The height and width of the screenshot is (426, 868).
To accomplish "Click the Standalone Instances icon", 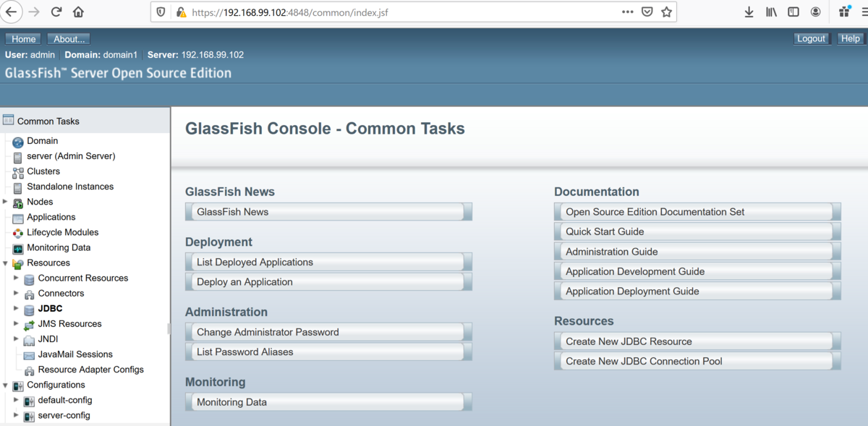I will tap(18, 187).
